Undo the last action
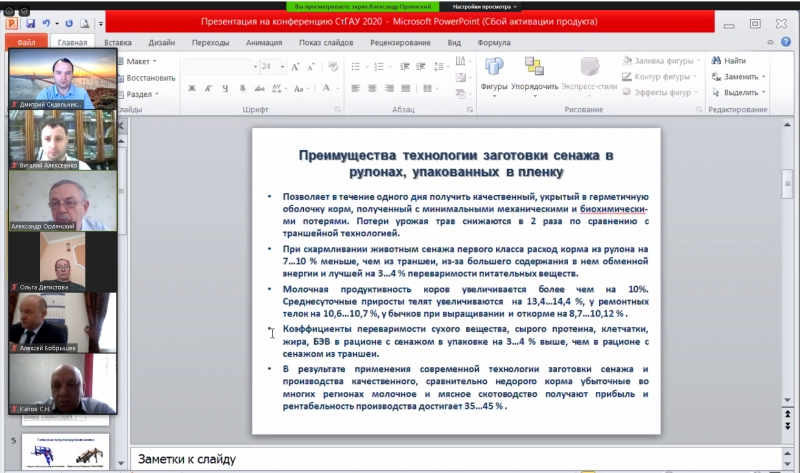The height and width of the screenshot is (473, 800). pyautogui.click(x=46, y=23)
